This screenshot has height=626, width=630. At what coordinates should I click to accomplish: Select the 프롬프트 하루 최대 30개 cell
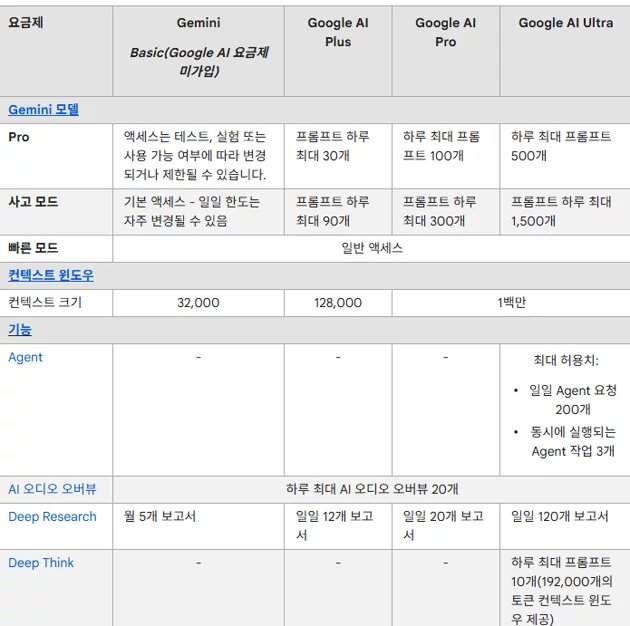click(x=338, y=156)
